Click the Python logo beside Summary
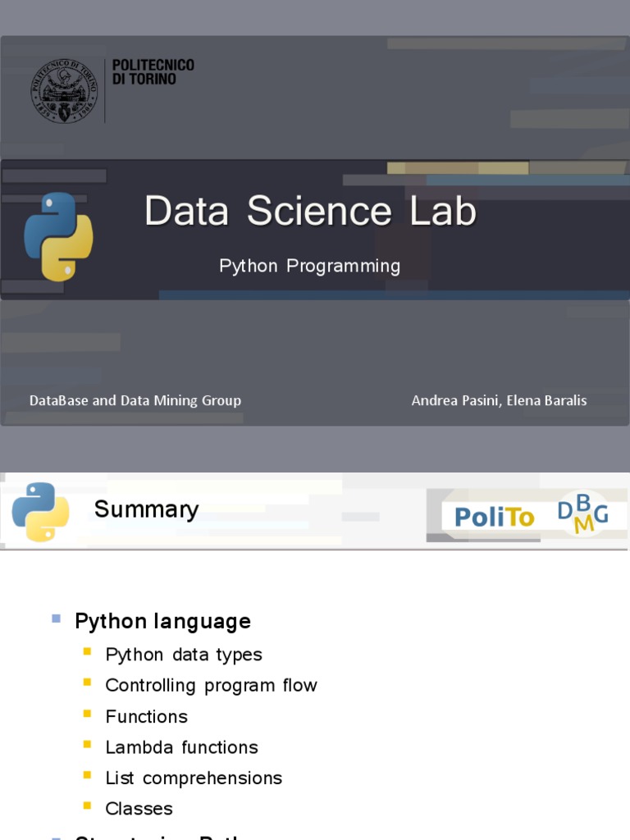The image size is (630, 840). 40,512
